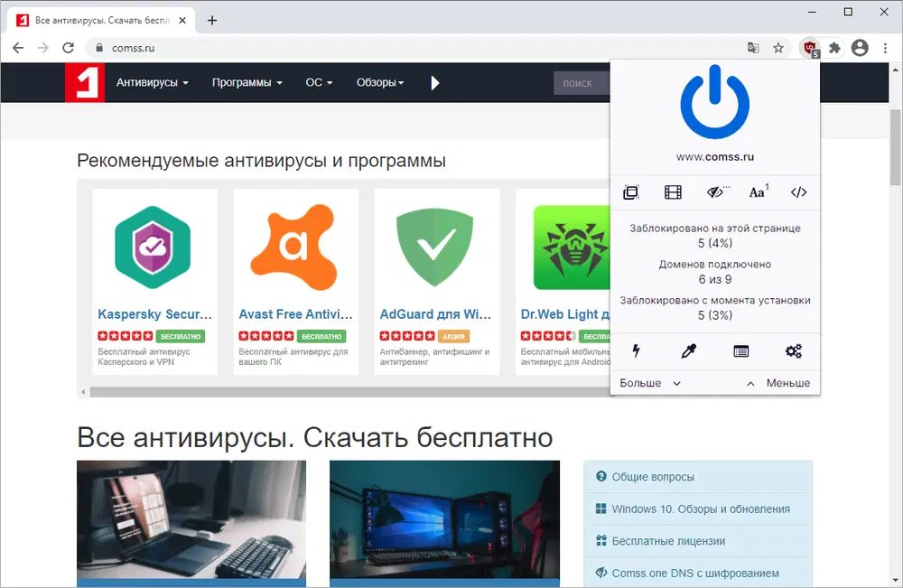Open element zapper lightning icon

pos(636,350)
